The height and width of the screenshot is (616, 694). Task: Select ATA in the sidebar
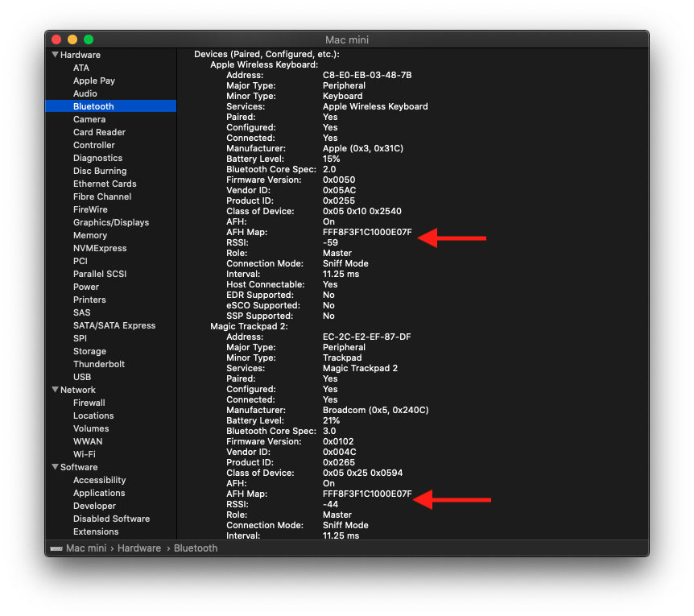[81, 68]
